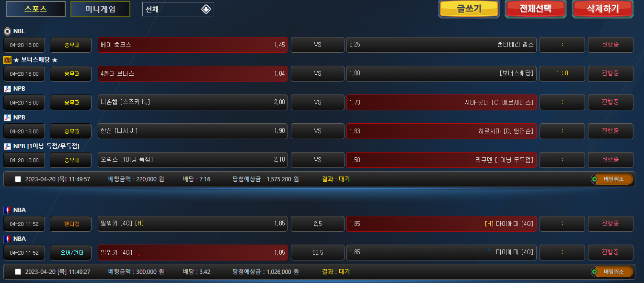Click the bonus odds badge icon
Image resolution: width=644 pixels, height=283 pixels.
[x=7, y=60]
